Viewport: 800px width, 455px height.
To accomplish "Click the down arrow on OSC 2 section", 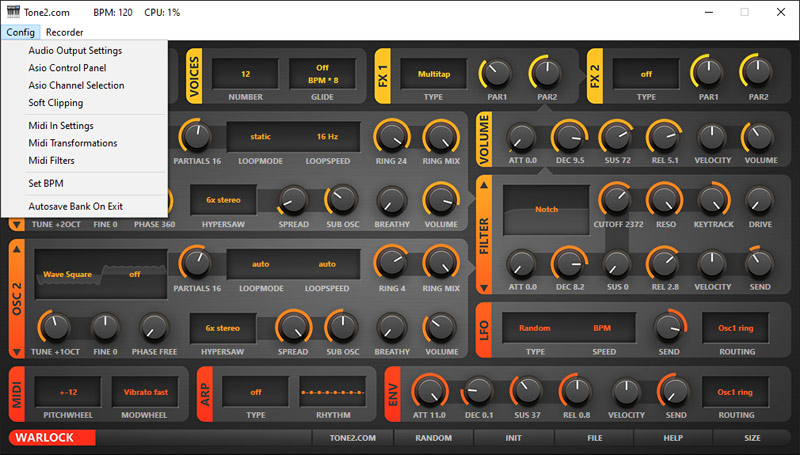I will (17, 351).
